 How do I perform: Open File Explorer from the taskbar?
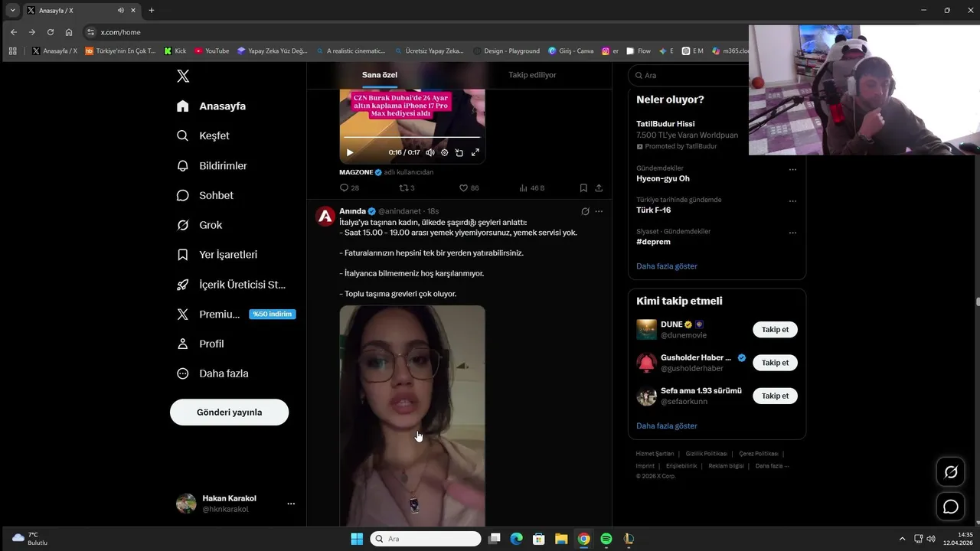(x=561, y=539)
